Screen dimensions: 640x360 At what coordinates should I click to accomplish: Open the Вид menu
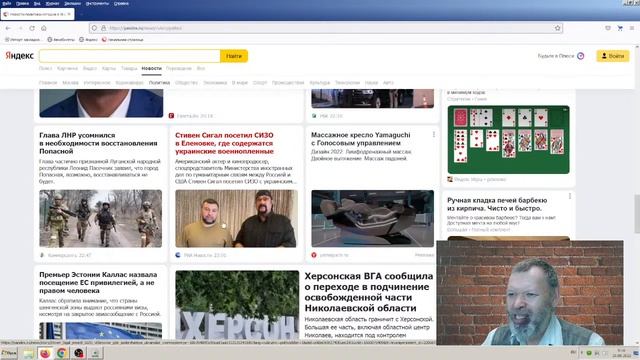[x=37, y=3]
